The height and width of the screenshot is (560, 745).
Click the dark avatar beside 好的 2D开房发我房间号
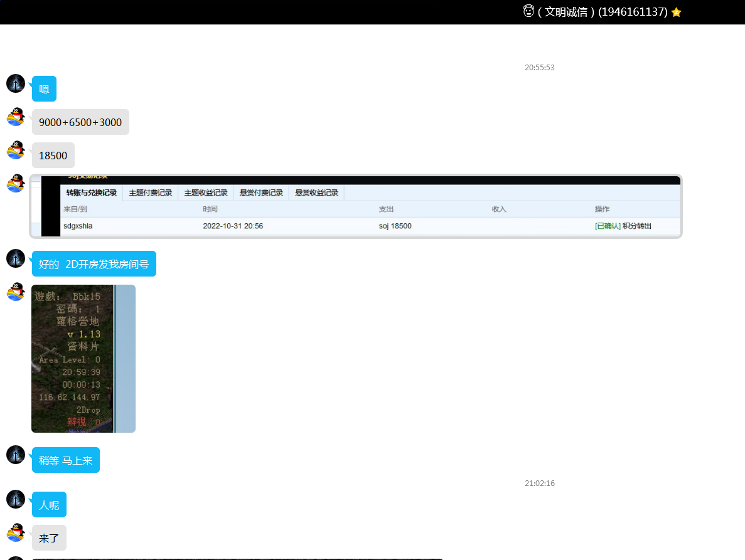16,258
